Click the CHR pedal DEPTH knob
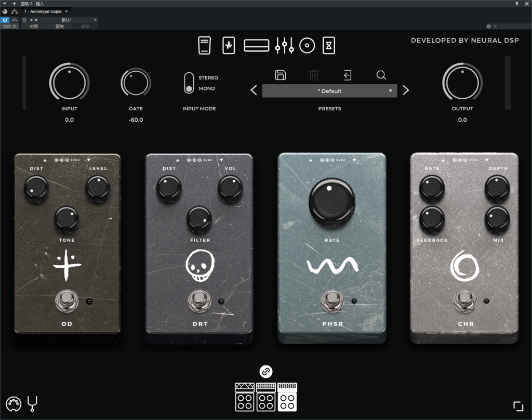Image resolution: width=532 pixels, height=420 pixels. pyautogui.click(x=497, y=188)
